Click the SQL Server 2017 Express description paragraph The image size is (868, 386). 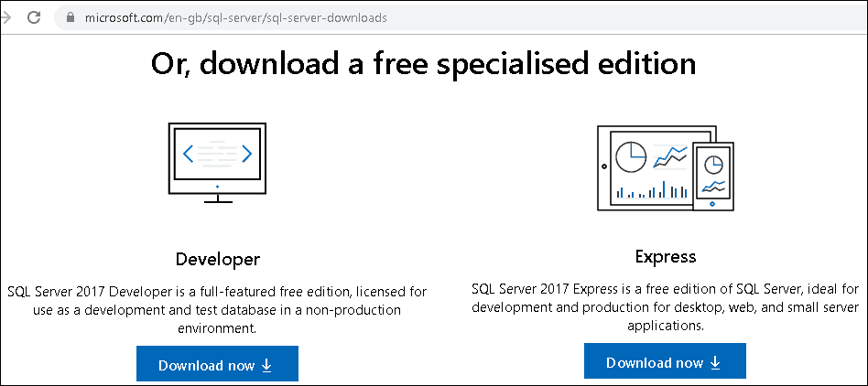(x=665, y=306)
